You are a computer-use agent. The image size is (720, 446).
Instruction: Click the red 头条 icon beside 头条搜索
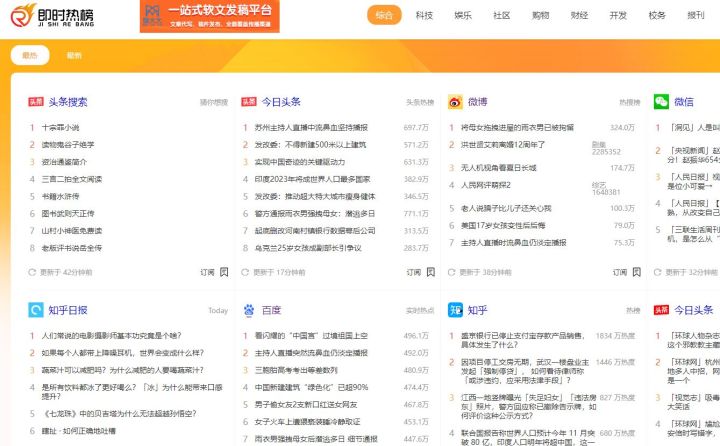(36, 102)
